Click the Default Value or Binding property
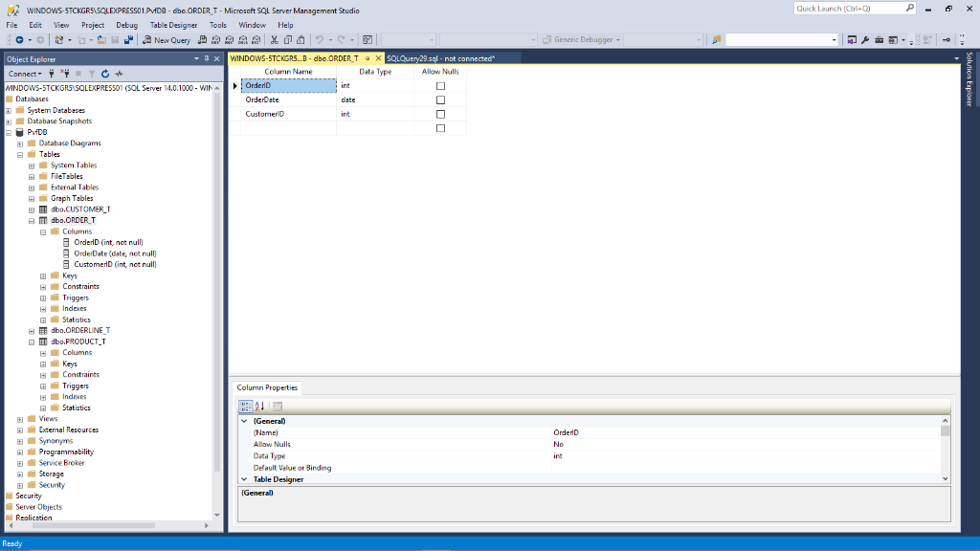Screen dimensions: 980x551 pos(292,468)
